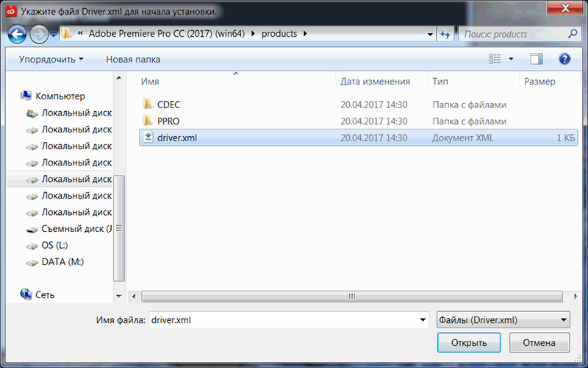Viewport: 588px width, 368px height.
Task: Click the 'CDEC' folder name
Action: 169,105
